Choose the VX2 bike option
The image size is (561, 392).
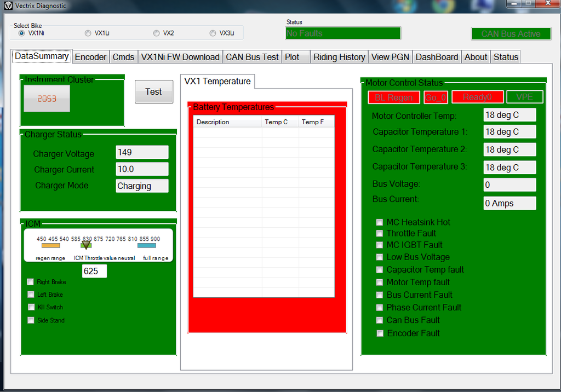point(156,33)
